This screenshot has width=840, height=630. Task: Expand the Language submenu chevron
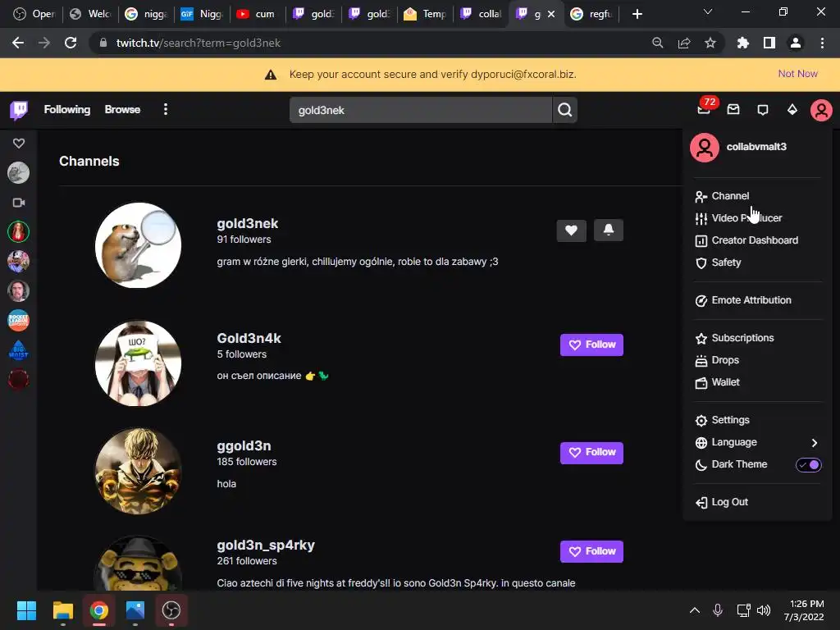point(815,442)
